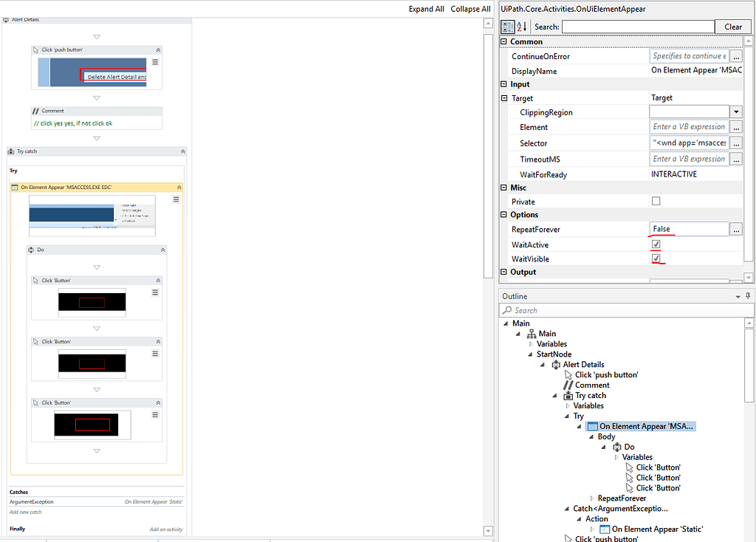Open the ContinueOnError expression editor button
The image size is (756, 542).
[736, 55]
